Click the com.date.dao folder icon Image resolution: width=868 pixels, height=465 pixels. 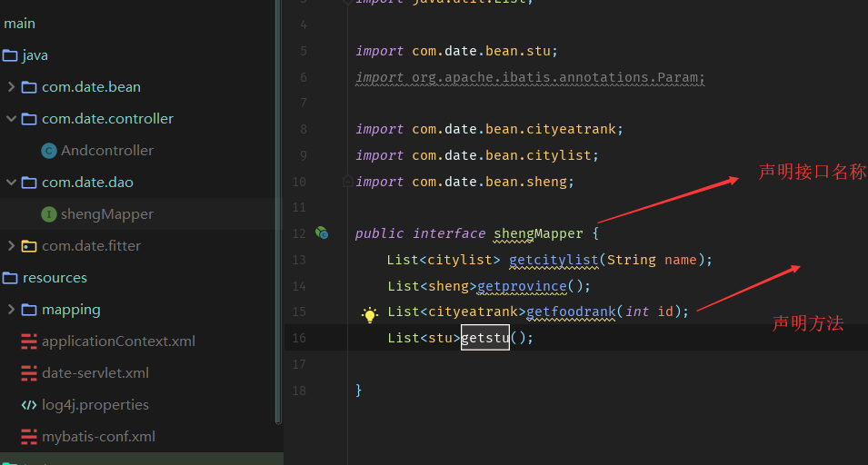point(29,182)
